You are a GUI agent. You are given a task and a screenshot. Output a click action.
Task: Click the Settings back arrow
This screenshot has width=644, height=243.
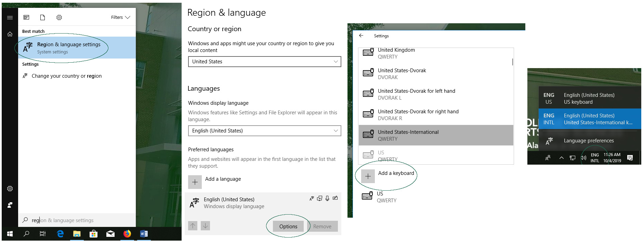[361, 36]
